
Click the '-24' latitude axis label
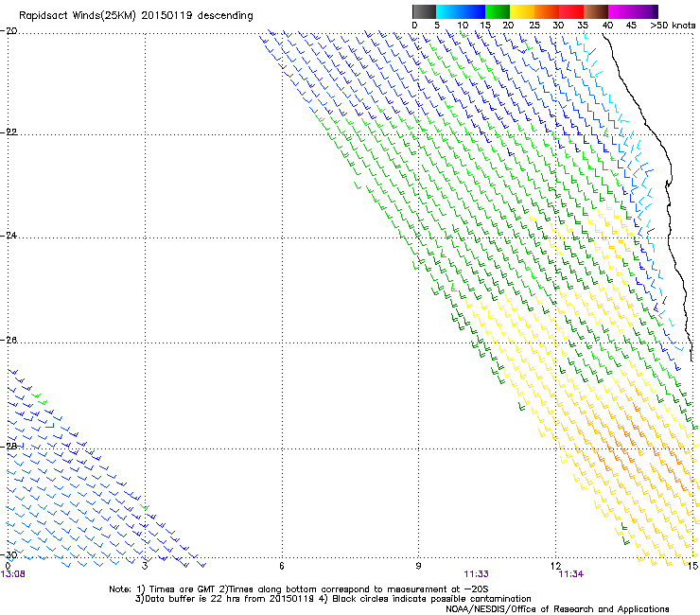pos(9,235)
